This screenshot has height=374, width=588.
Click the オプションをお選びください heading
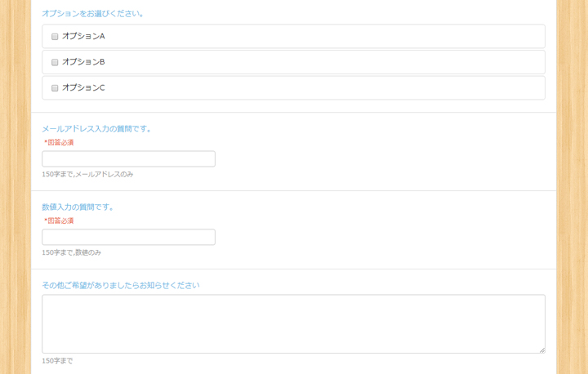(93, 14)
